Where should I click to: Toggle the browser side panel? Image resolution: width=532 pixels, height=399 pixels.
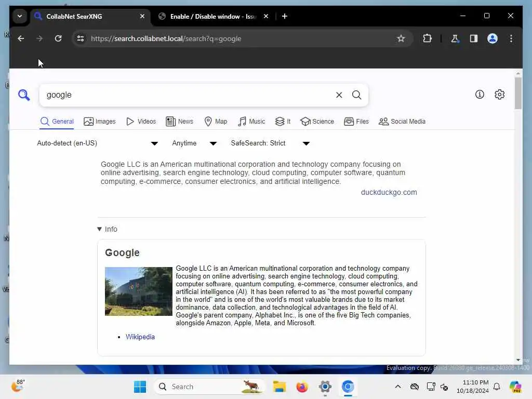click(x=474, y=38)
